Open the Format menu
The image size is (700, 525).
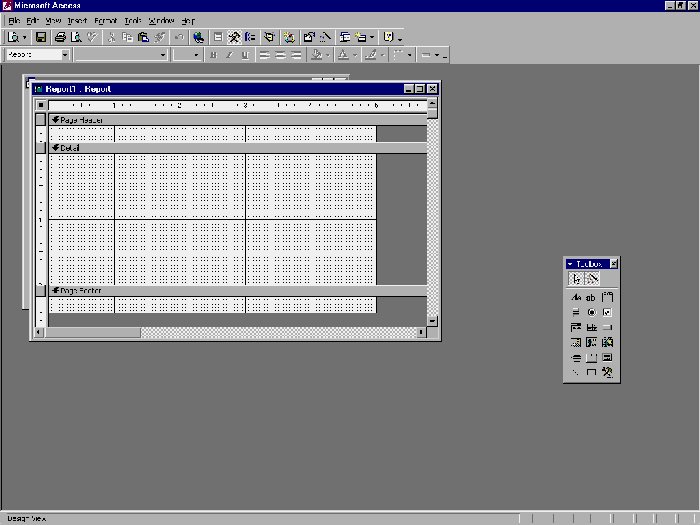tap(105, 20)
